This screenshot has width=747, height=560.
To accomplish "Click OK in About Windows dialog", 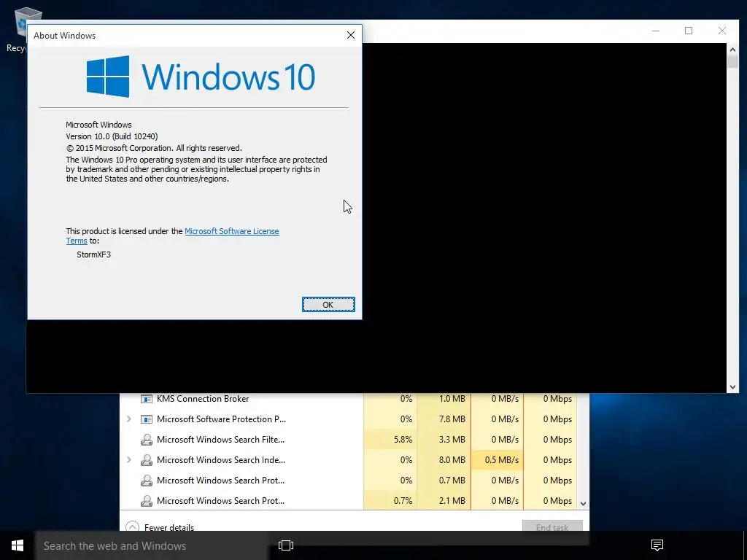I will 328,305.
